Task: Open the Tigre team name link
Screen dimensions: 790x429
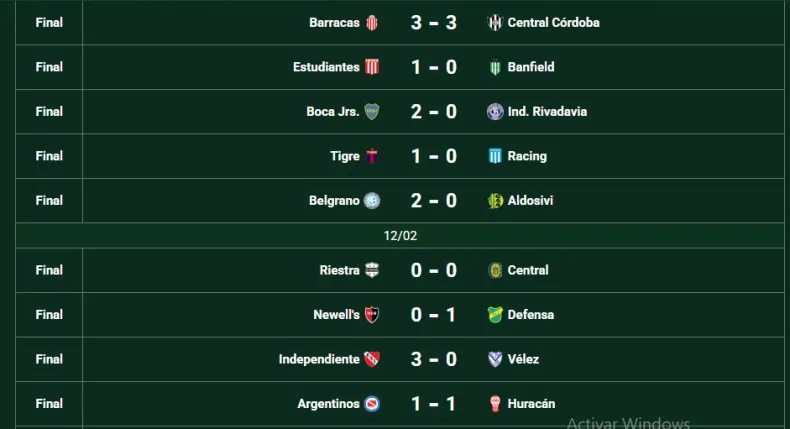Action: pos(345,156)
